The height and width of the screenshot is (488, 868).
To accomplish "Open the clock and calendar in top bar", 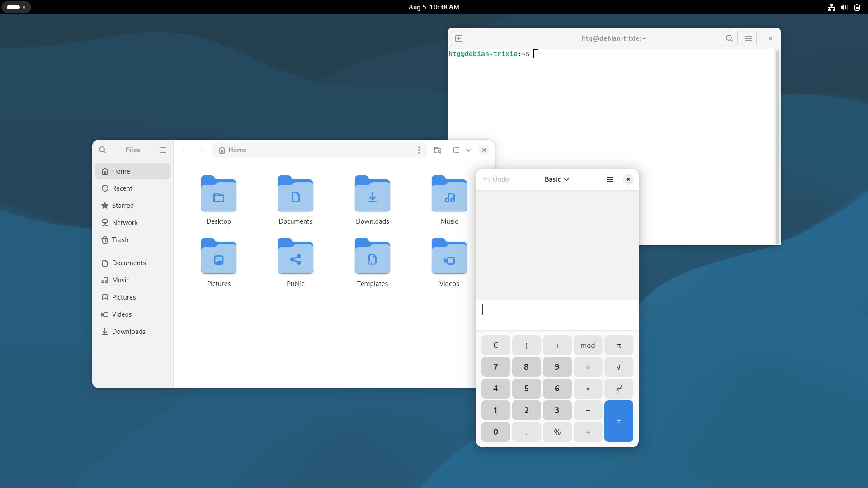I will [434, 7].
